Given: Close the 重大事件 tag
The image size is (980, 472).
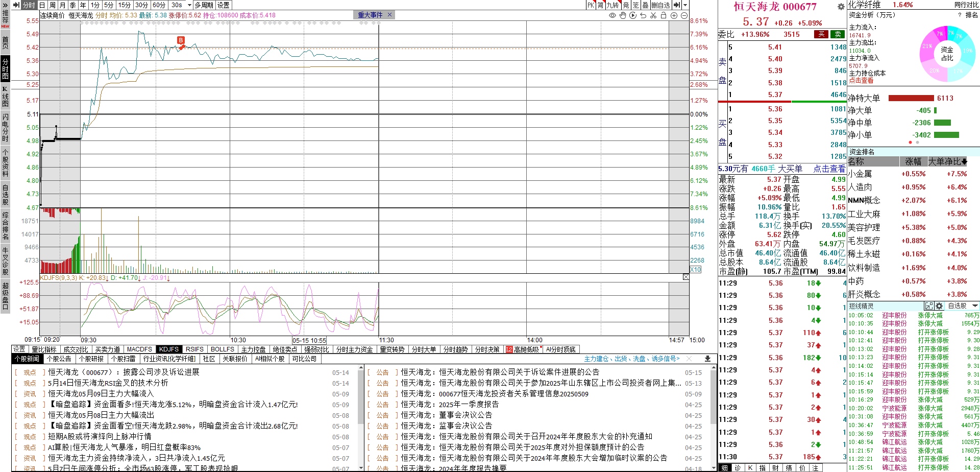Looking at the screenshot, I should tap(389, 15).
